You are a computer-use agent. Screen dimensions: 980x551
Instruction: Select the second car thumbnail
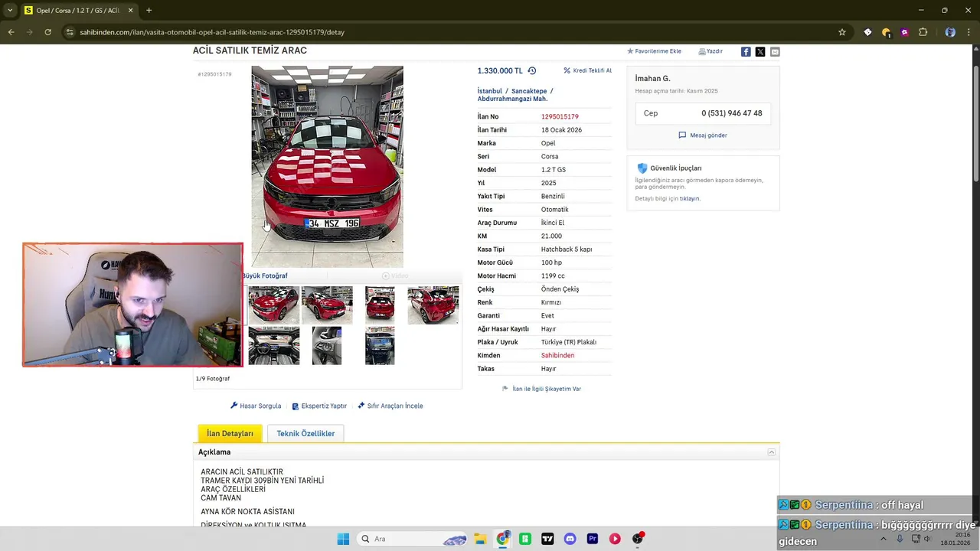[x=327, y=305]
